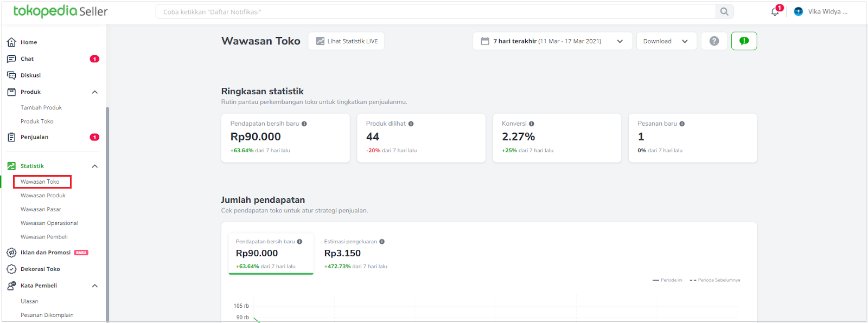Click info icon beside Pesanan baru
Viewport: 868px width, 323px height.
[x=682, y=124]
